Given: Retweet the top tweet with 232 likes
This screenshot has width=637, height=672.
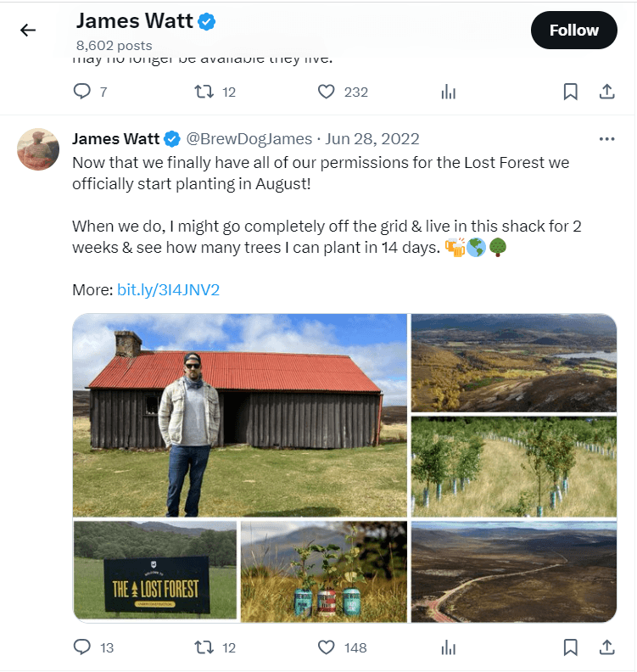Looking at the screenshot, I should [x=204, y=92].
